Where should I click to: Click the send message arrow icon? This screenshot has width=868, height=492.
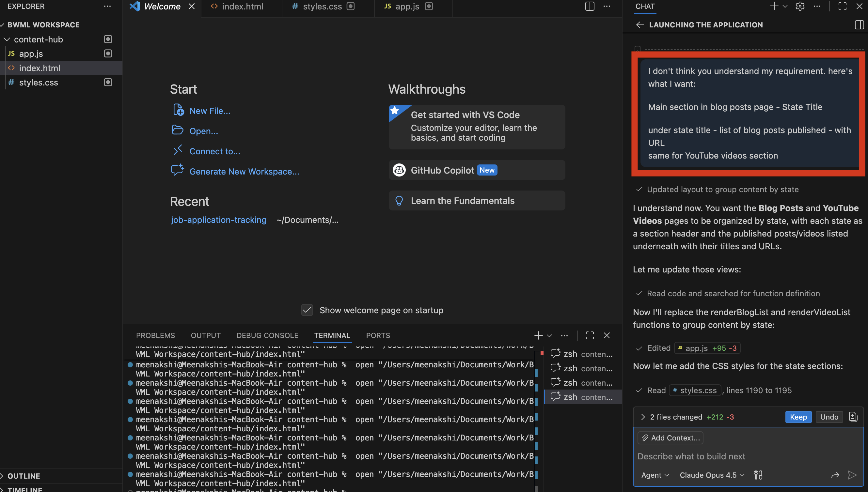[x=852, y=475]
